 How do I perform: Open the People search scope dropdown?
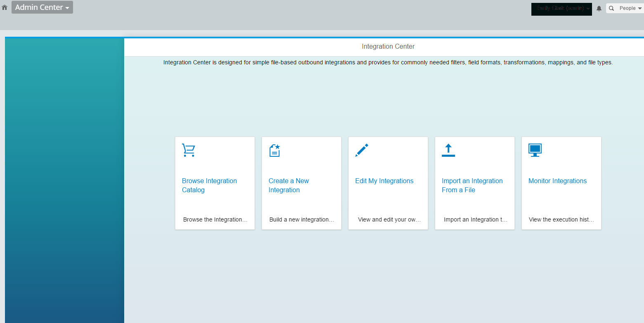tap(630, 8)
